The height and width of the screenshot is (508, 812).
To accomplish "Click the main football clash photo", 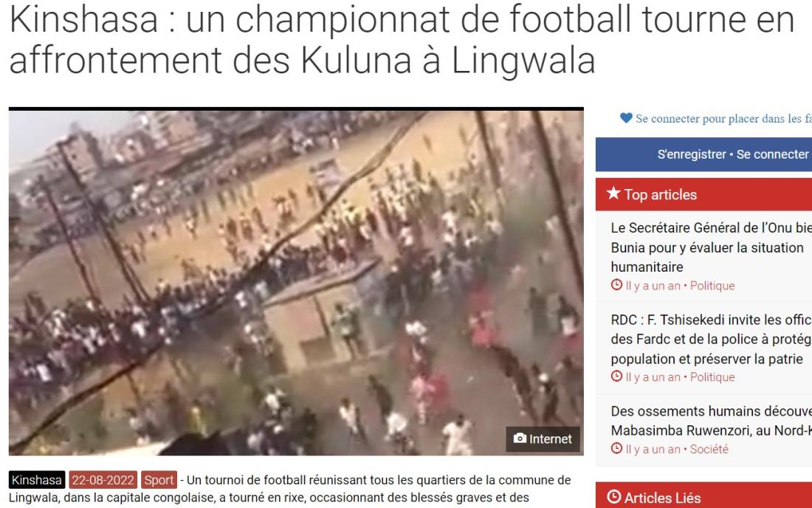I will pos(296,282).
